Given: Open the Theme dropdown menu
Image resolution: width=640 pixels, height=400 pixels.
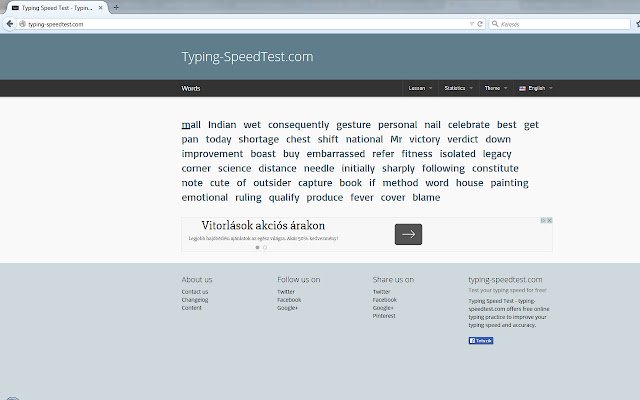Looking at the screenshot, I should 496,88.
